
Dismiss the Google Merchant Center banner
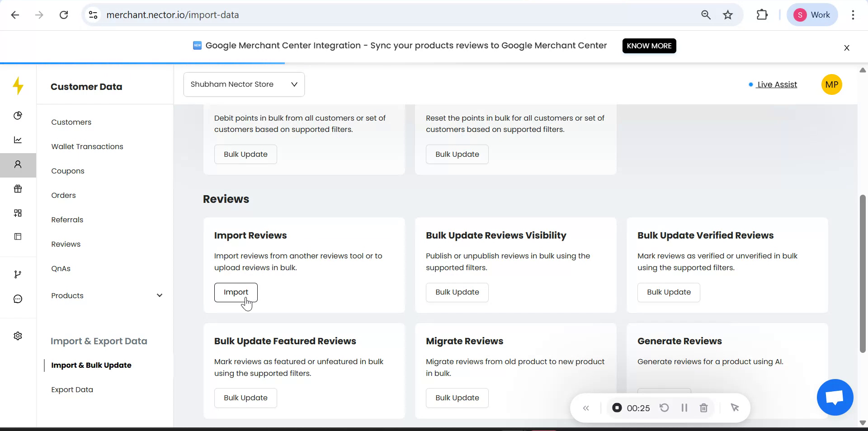click(x=846, y=48)
